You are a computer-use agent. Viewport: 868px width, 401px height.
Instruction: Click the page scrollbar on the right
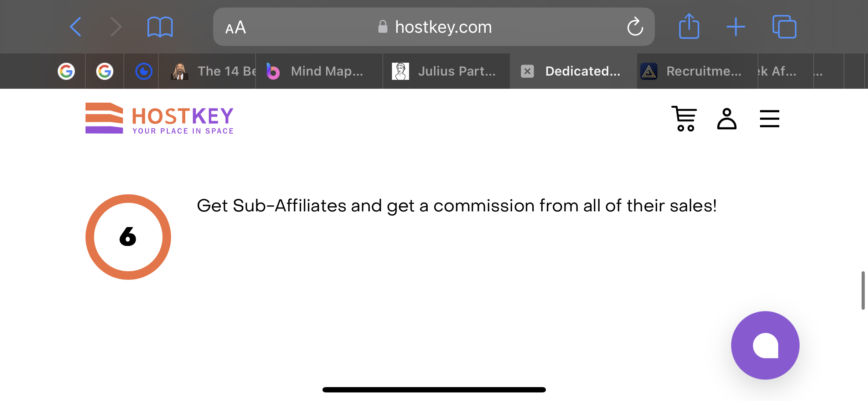(x=863, y=290)
